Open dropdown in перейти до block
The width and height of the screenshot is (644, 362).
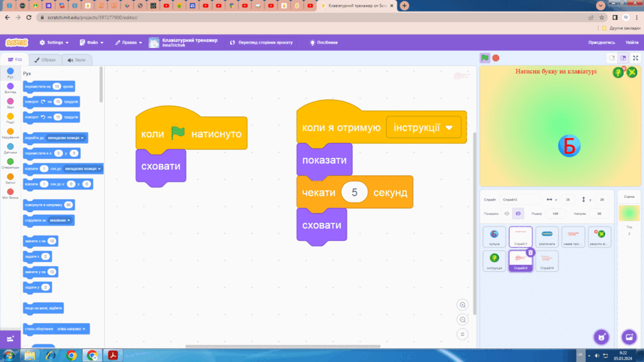66,138
